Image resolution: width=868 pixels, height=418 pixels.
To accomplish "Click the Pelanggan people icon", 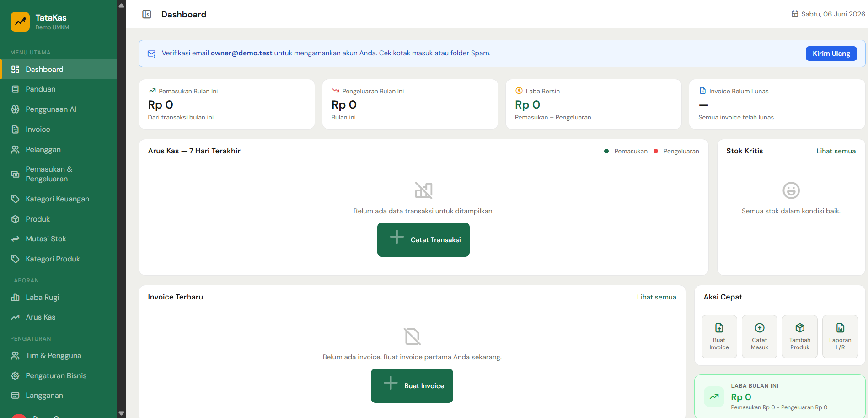I will pyautogui.click(x=15, y=149).
